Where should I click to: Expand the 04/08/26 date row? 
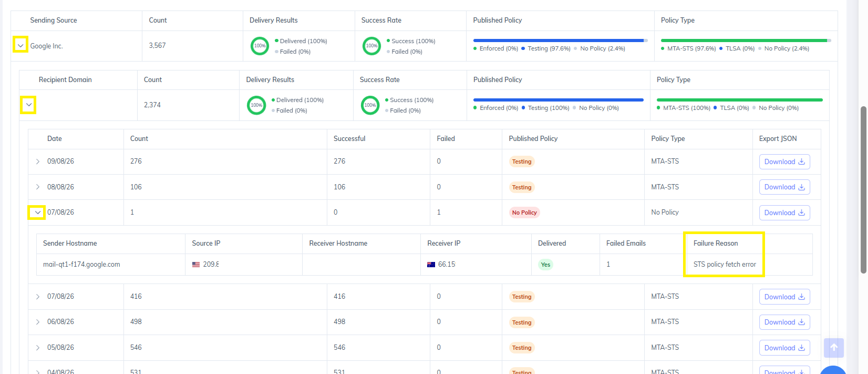click(38, 371)
